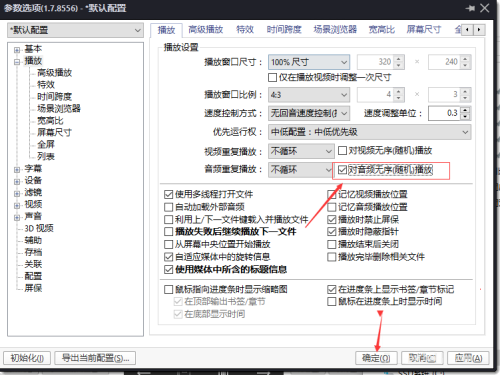Switch to the 时间跨度 tab

(284, 30)
